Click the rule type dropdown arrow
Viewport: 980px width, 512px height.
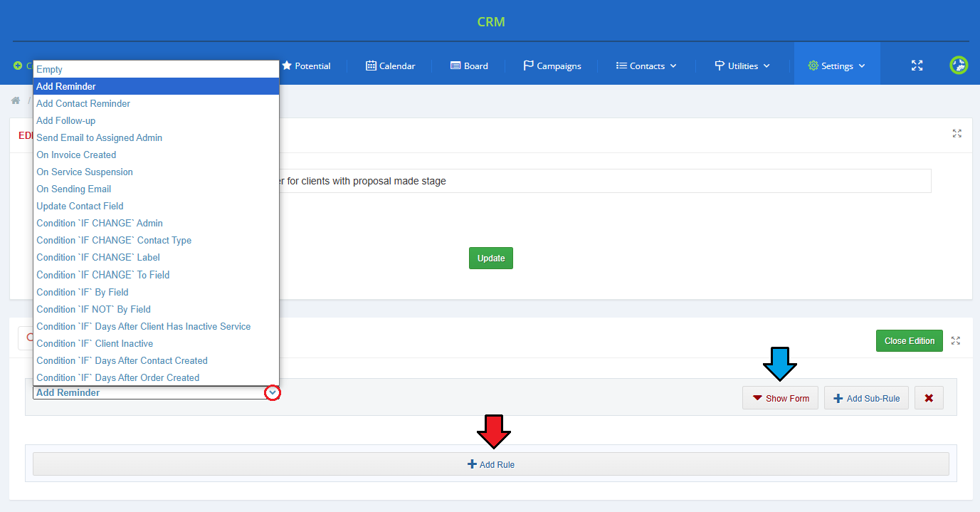[272, 392]
